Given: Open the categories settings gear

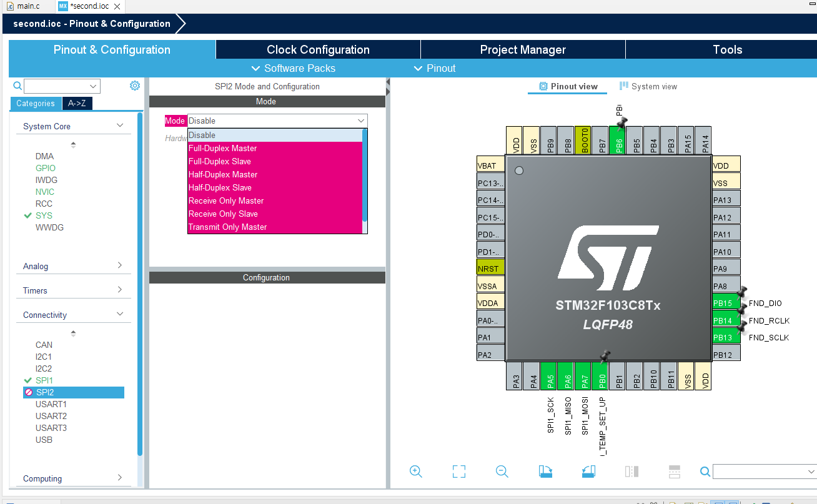Looking at the screenshot, I should [135, 86].
